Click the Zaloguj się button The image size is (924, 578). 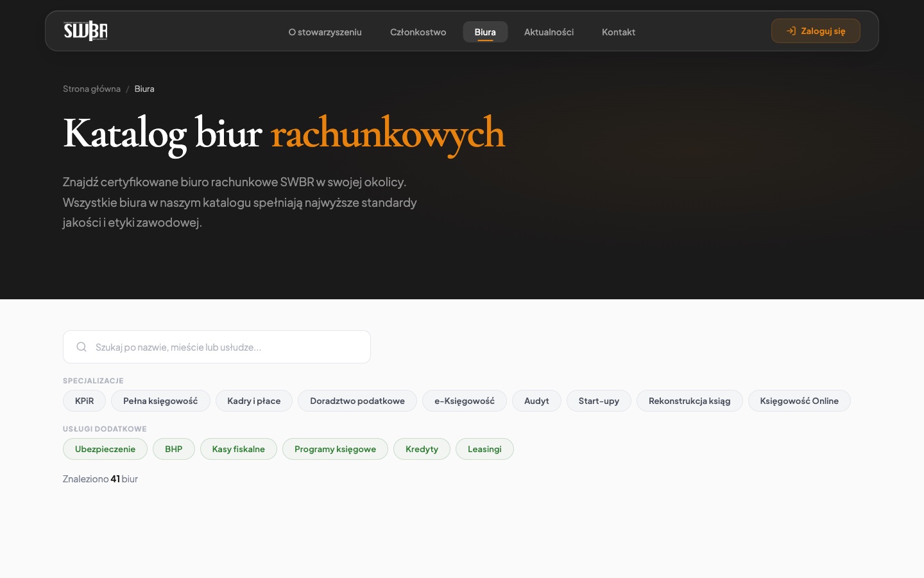click(x=816, y=31)
